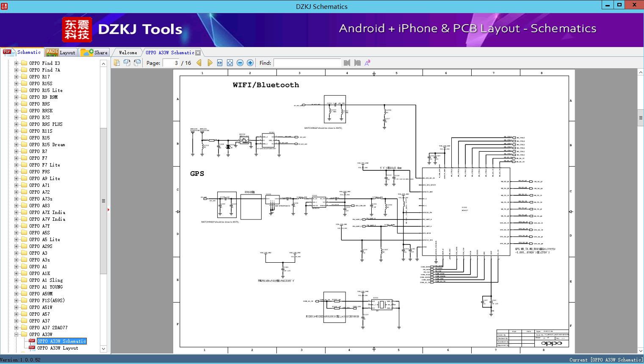Click the OPPO F7 folder icon
Image resolution: width=644 pixels, height=364 pixels.
(24, 158)
